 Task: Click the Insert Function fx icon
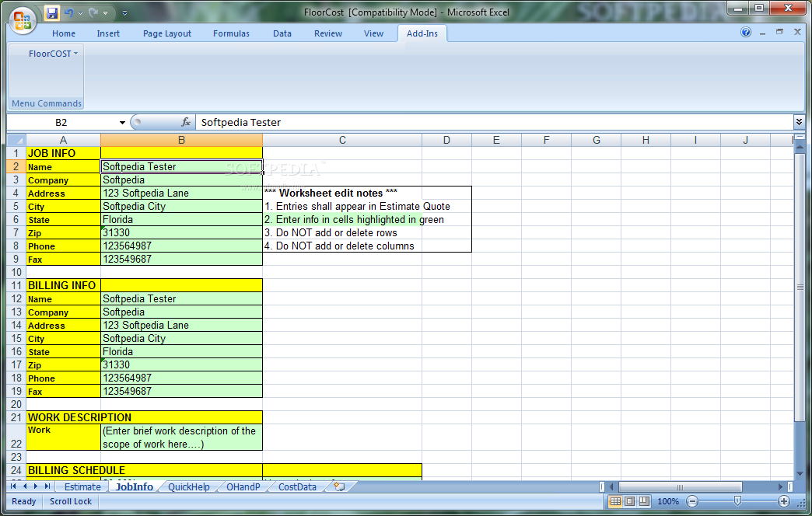[x=186, y=122]
